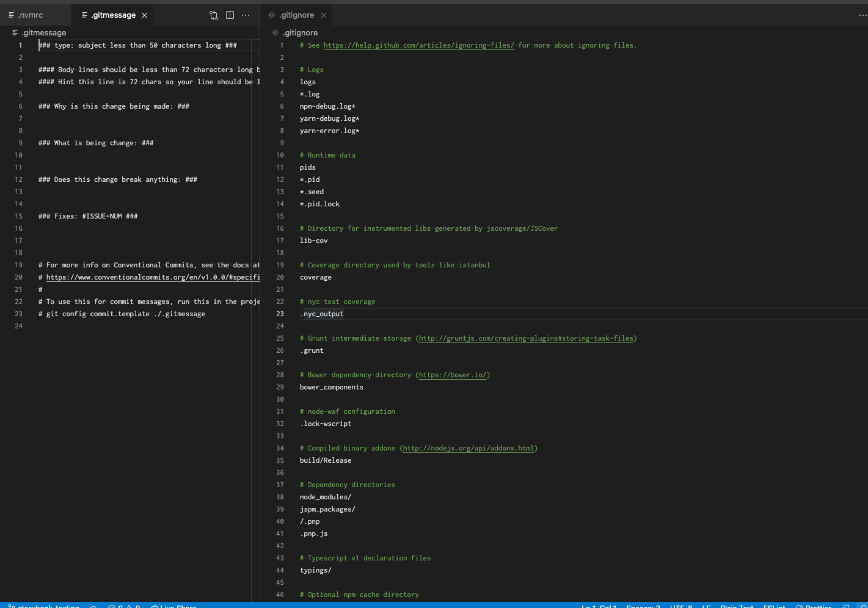Click the UTF-8 encoding indicator
The width and height of the screenshot is (868, 608).
[680, 606]
